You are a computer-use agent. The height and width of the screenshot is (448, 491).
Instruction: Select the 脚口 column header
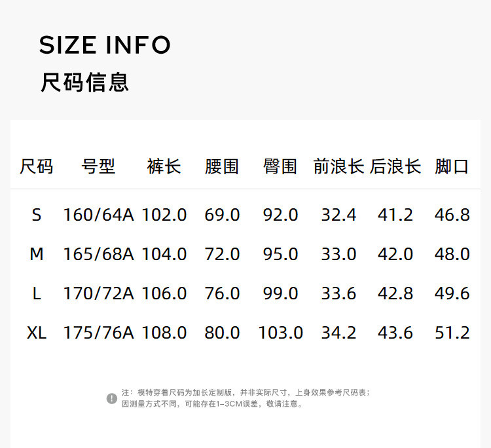(x=452, y=166)
